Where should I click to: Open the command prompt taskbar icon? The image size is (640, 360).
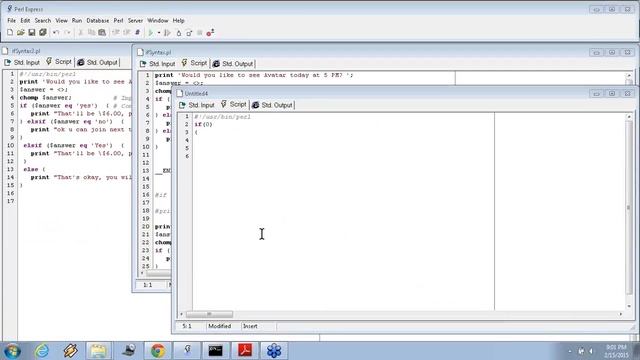pos(216,351)
